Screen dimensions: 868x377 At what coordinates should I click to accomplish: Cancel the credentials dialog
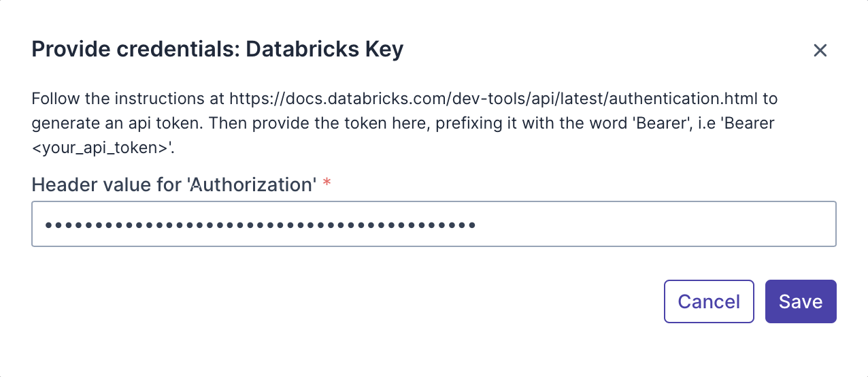[x=709, y=301]
